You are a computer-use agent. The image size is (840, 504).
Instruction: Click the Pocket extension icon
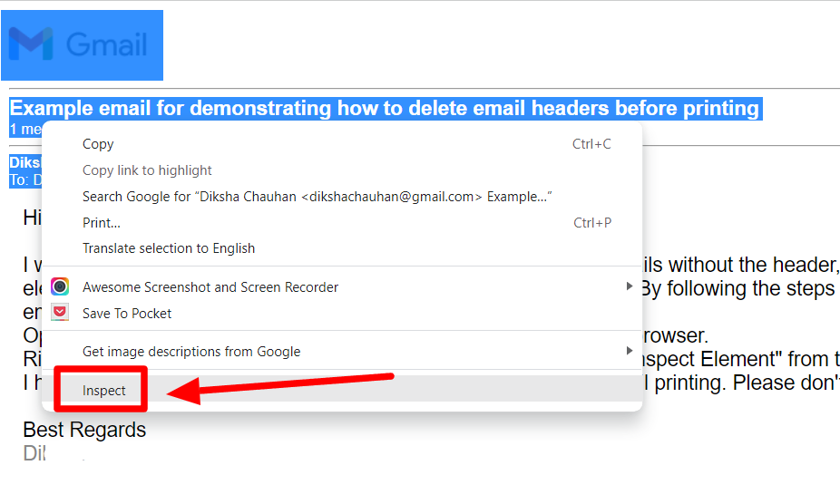[x=60, y=312]
